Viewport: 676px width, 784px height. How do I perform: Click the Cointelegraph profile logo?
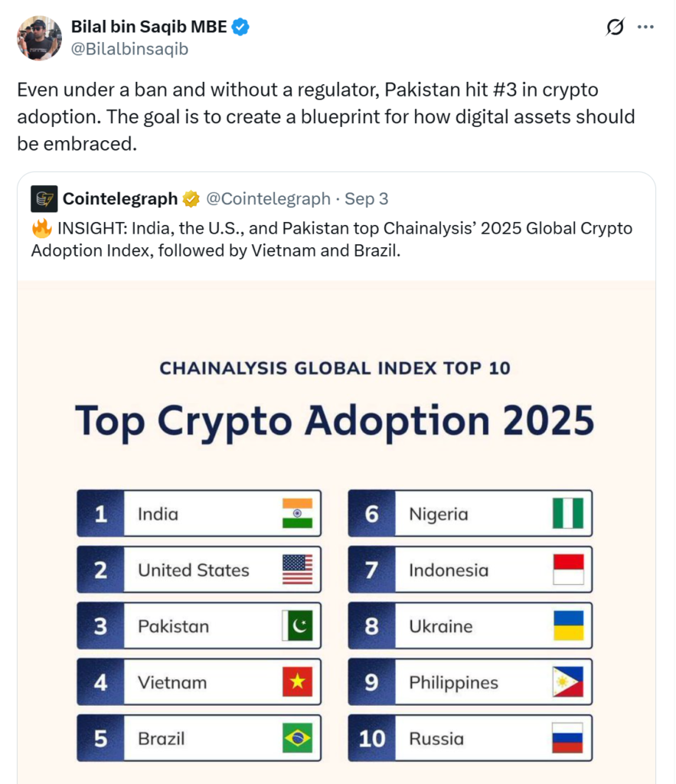44,198
